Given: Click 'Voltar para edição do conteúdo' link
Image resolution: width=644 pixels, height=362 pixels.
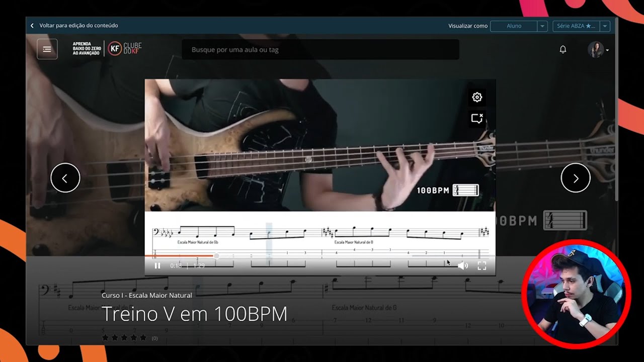Looking at the screenshot, I should coord(78,26).
